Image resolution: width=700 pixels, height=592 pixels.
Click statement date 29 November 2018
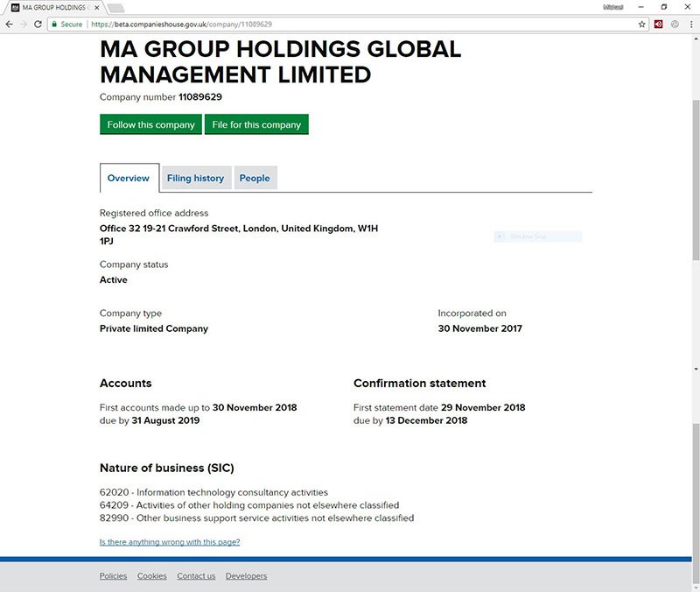pyautogui.click(x=483, y=407)
